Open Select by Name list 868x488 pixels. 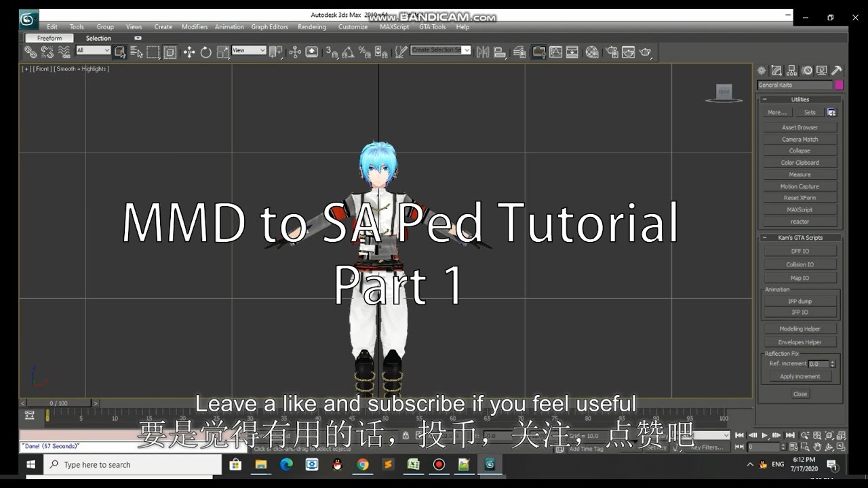pos(136,52)
